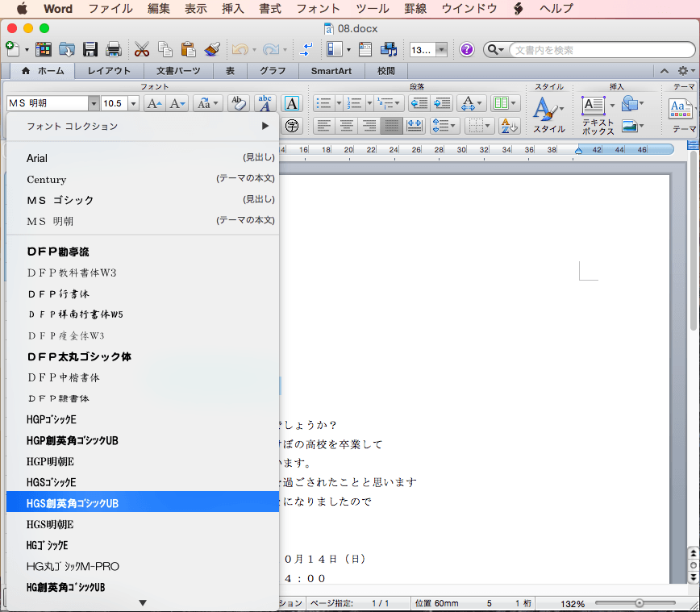Open the Line spacing dropdown
The width and height of the screenshot is (700, 612).
445,126
